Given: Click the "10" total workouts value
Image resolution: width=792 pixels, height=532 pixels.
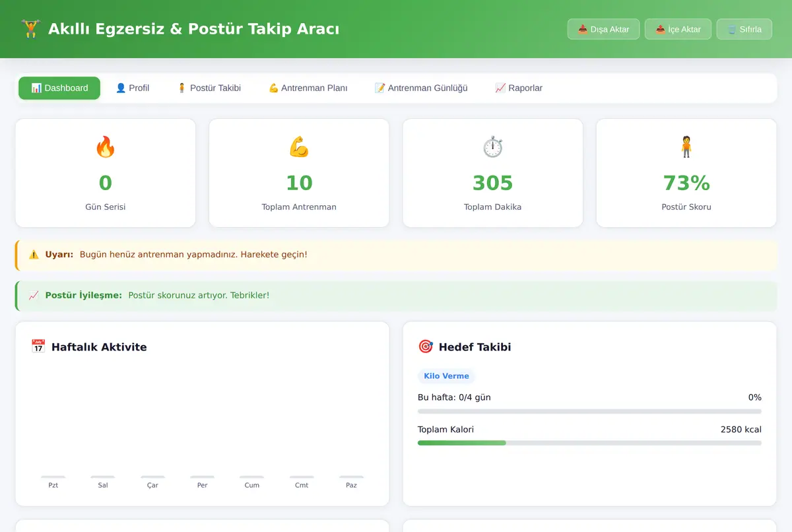Looking at the screenshot, I should coord(299,183).
